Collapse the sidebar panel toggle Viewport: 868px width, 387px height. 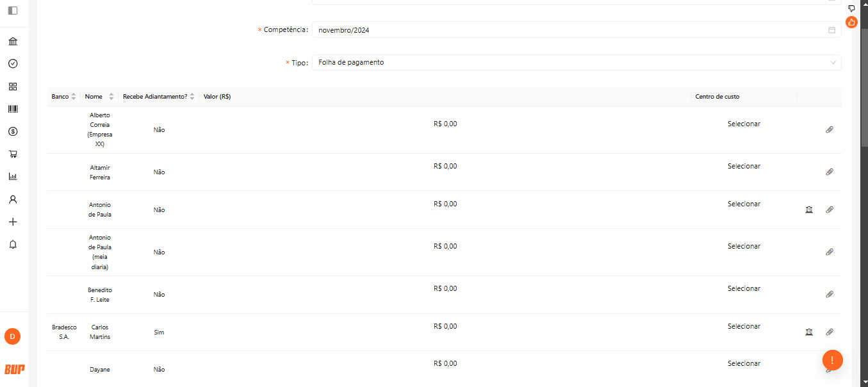pyautogui.click(x=13, y=10)
